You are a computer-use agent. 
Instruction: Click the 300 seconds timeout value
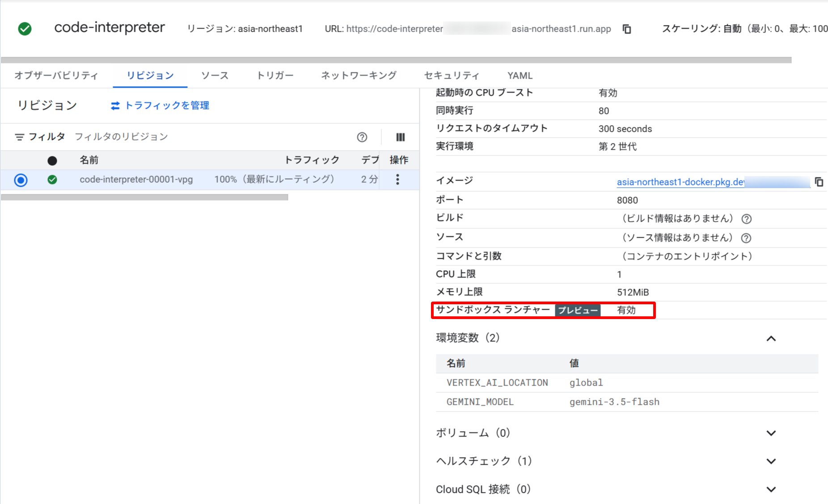pos(625,129)
